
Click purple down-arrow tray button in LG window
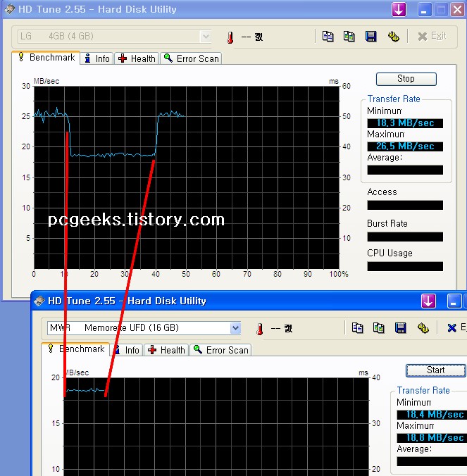tap(399, 9)
